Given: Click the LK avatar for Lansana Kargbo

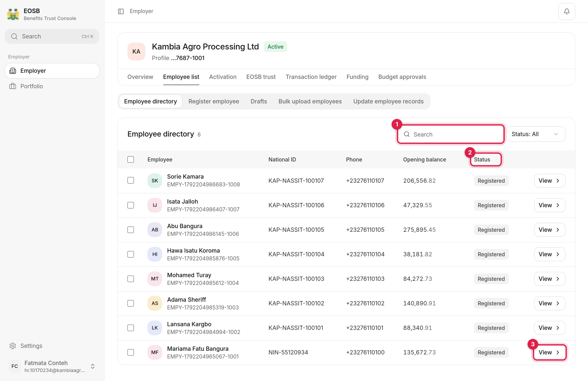Looking at the screenshot, I should point(155,328).
